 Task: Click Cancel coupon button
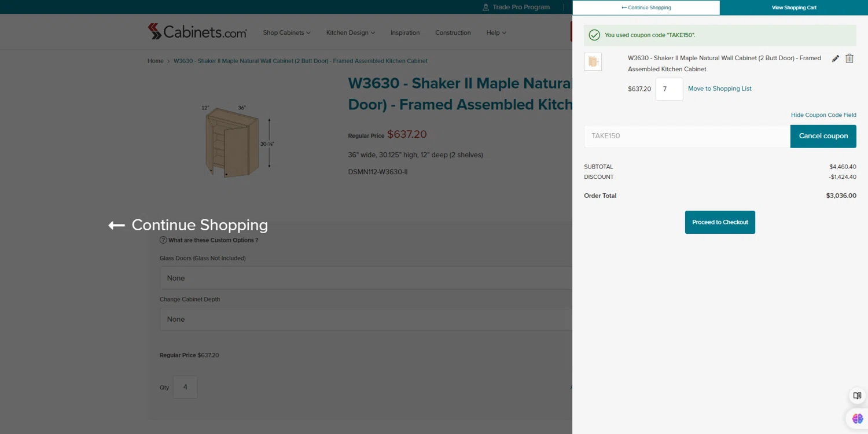tap(823, 136)
